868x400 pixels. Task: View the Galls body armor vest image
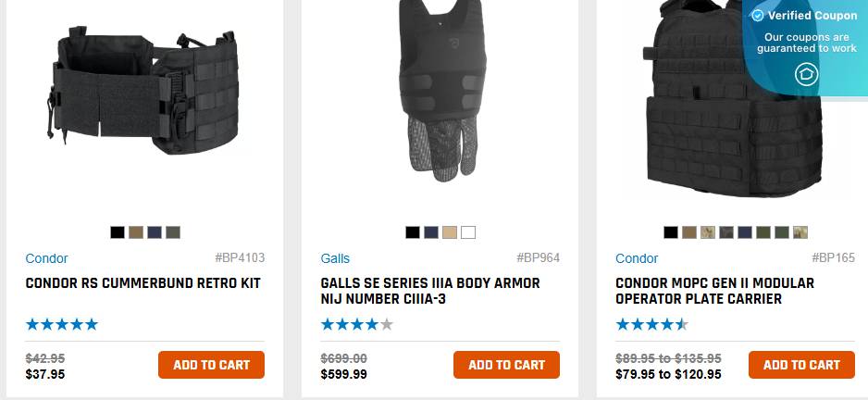439,91
